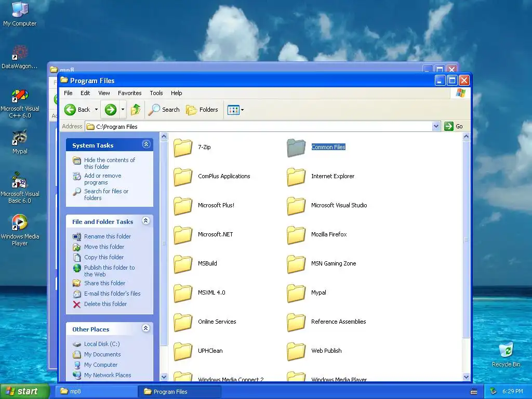Click Copy this folder link
The image size is (532, 399).
coord(104,257)
